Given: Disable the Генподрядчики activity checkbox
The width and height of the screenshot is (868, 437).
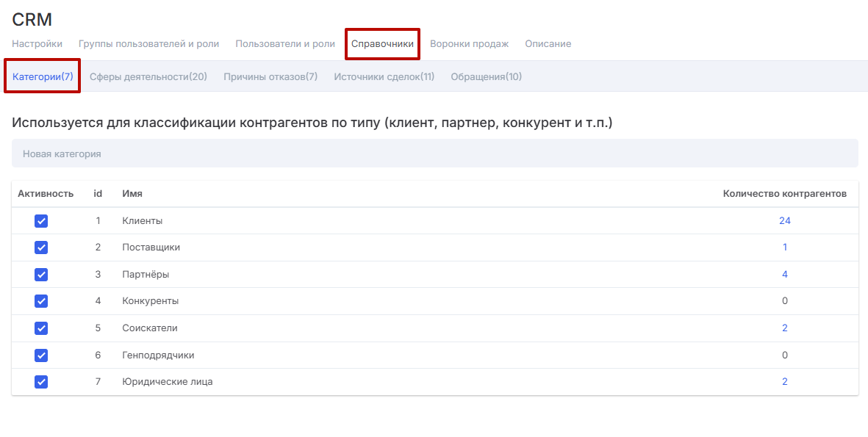Looking at the screenshot, I should (x=41, y=355).
